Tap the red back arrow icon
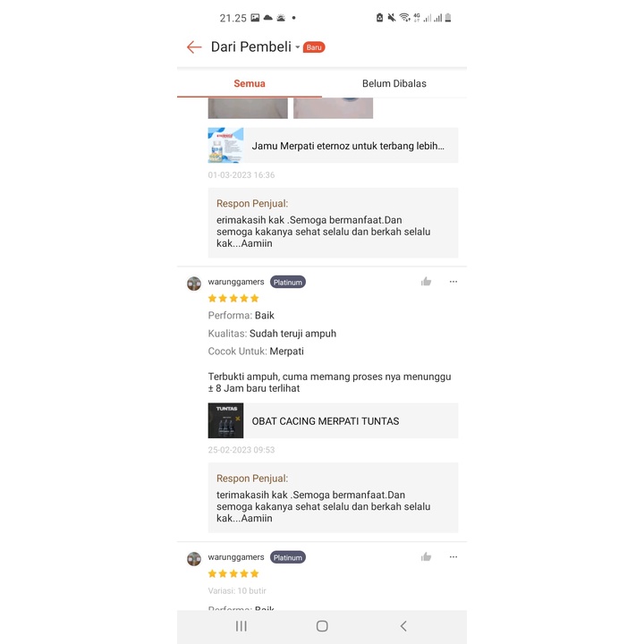Screen dimensions: 644x644 pyautogui.click(x=194, y=47)
